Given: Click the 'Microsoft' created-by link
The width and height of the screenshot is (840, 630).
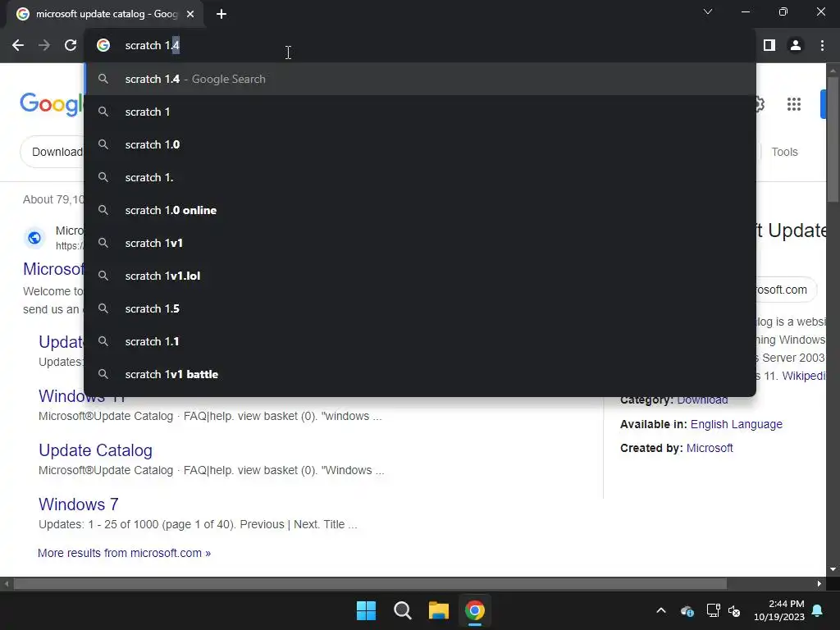Looking at the screenshot, I should 710,448.
